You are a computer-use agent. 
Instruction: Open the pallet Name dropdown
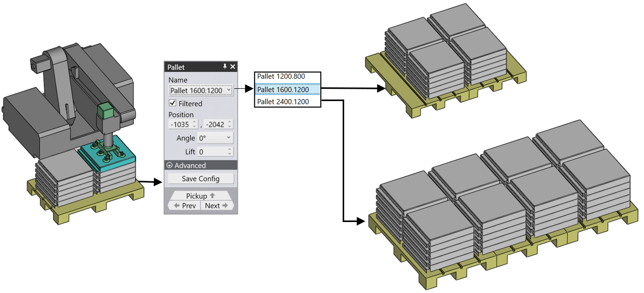[200, 90]
